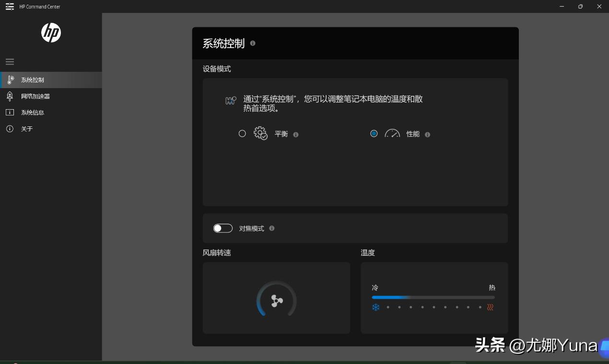Image resolution: width=609 pixels, height=364 pixels.
Task: Enable the 对焦模式 toggle switch
Action: pyautogui.click(x=223, y=228)
